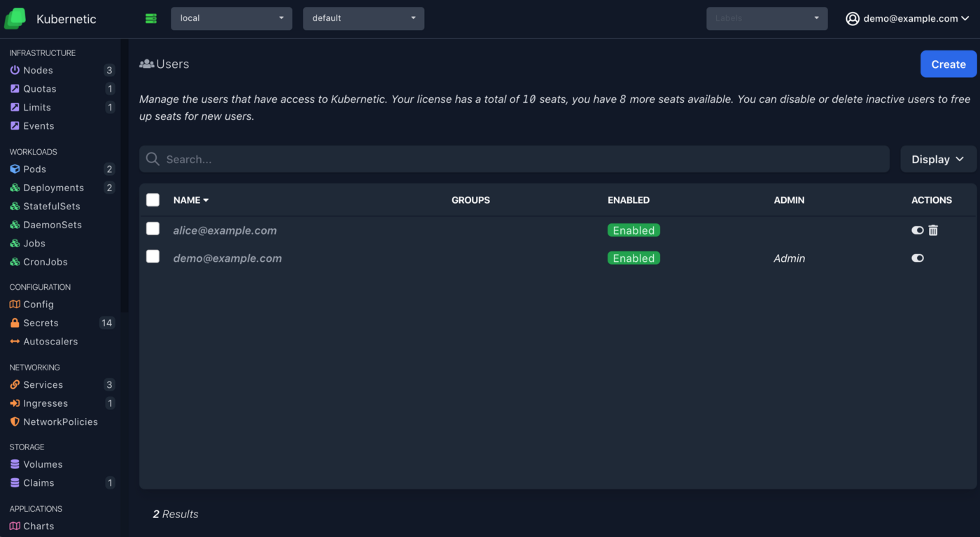
Task: Open Quotas in the sidebar
Action: (40, 89)
